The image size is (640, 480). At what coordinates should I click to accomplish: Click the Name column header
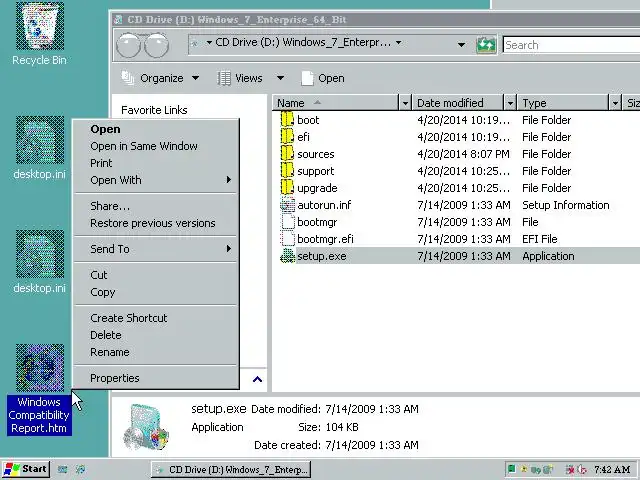(x=336, y=103)
